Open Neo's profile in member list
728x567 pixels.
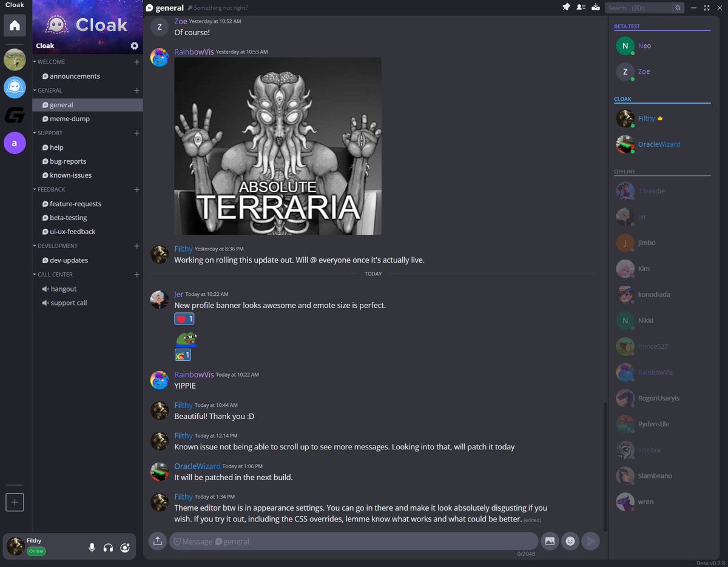coord(663,46)
